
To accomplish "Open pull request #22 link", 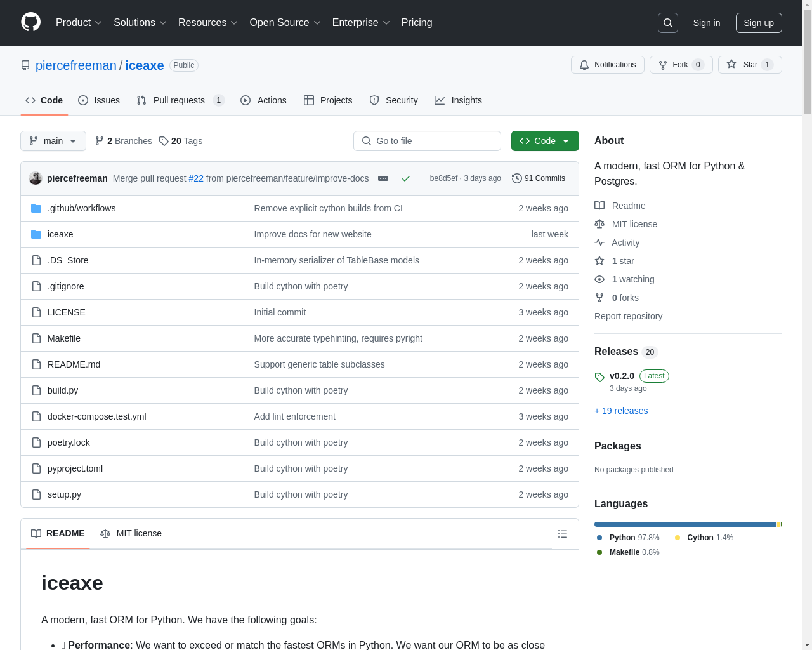I will (196, 178).
